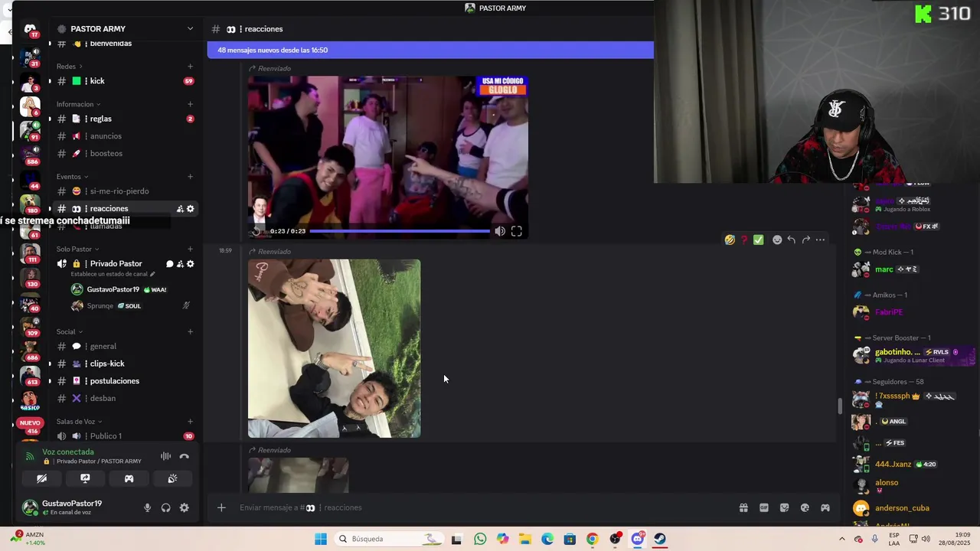Collapse the Redes category

tap(69, 67)
